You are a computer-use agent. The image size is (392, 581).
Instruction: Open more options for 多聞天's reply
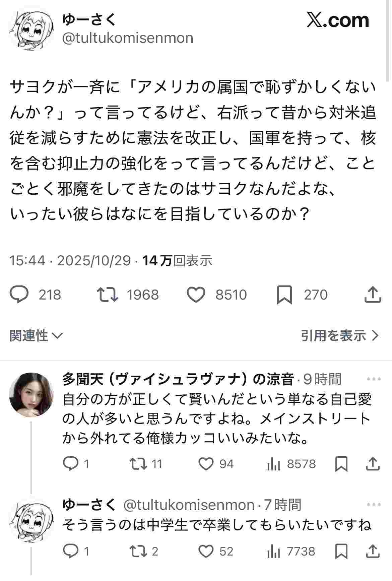point(374,380)
